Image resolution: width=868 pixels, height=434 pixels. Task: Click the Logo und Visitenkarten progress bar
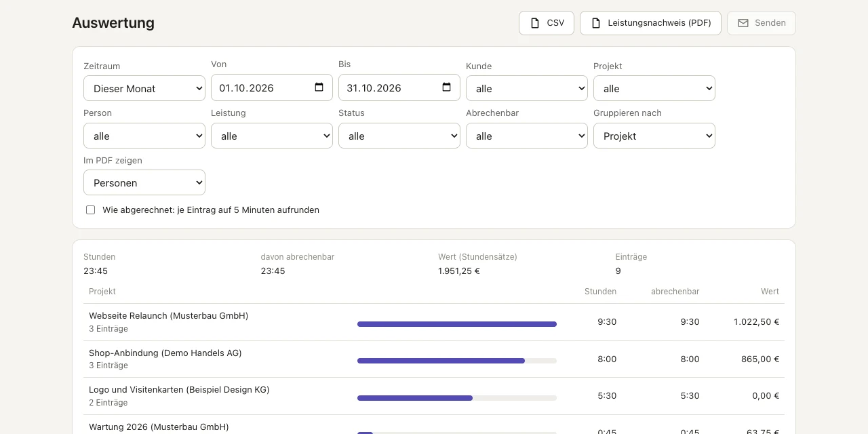pyautogui.click(x=457, y=398)
